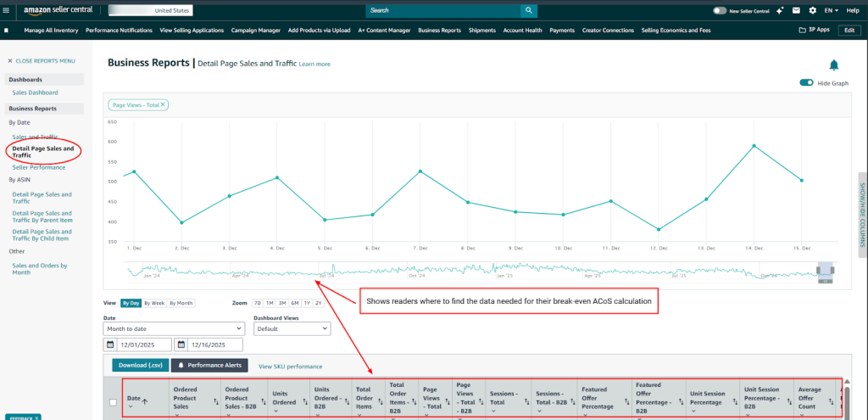Open Sales Dashboard in the sidebar
868x420 pixels.
(35, 92)
